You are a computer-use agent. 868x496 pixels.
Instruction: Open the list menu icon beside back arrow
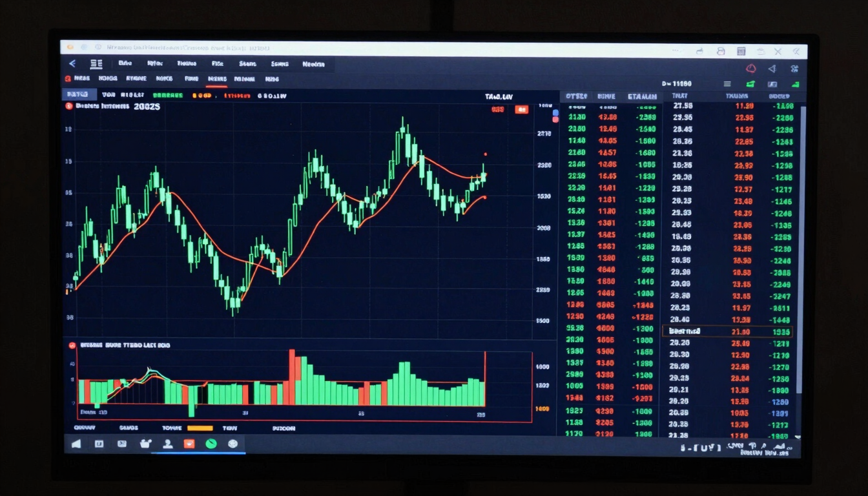click(96, 63)
